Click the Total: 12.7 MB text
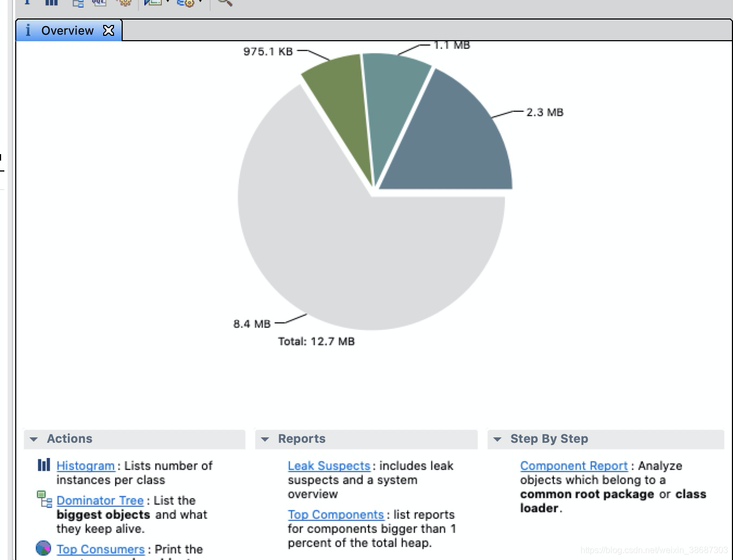The image size is (733, 560). point(317,341)
